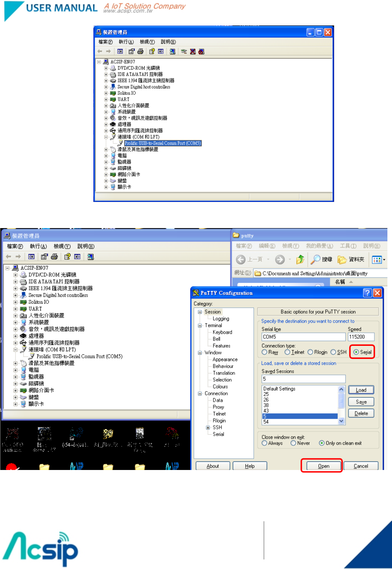Collapse the Connection node in PuTTY tree

tap(200, 394)
